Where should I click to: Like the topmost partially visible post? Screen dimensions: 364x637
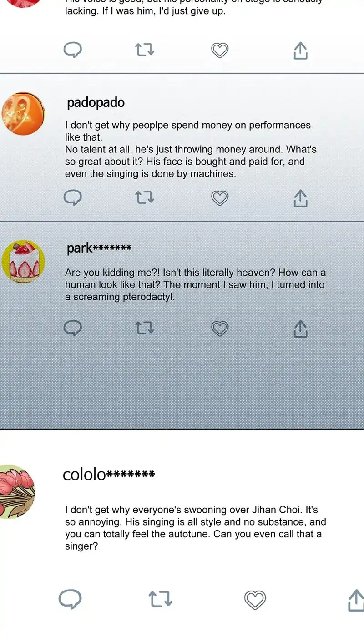tap(220, 50)
